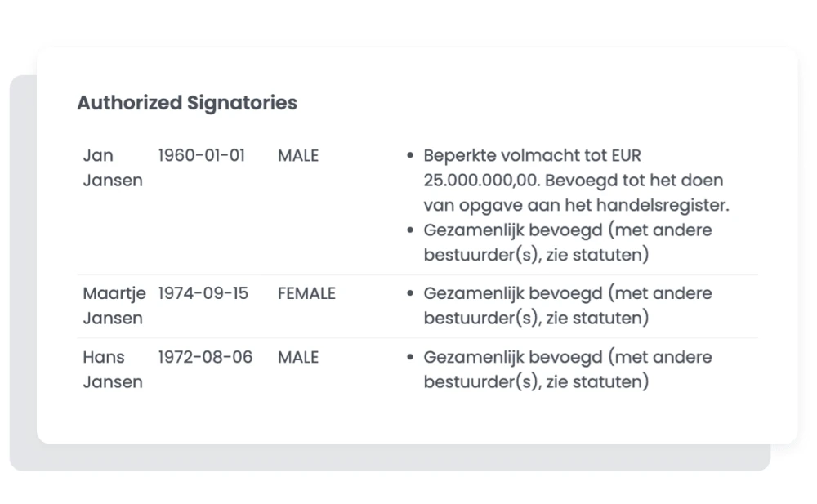Screen dimensions: 817x504
Task: Click birth date 1974-09-15
Action: [203, 293]
